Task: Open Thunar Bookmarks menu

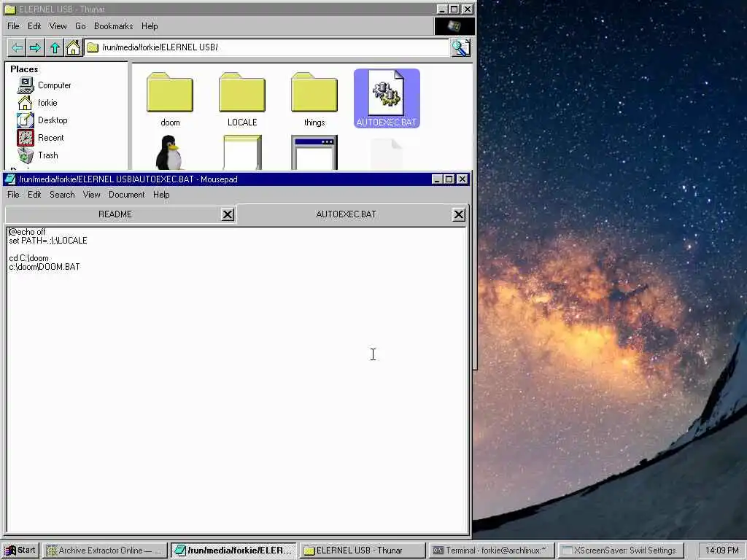Action: pyautogui.click(x=113, y=26)
